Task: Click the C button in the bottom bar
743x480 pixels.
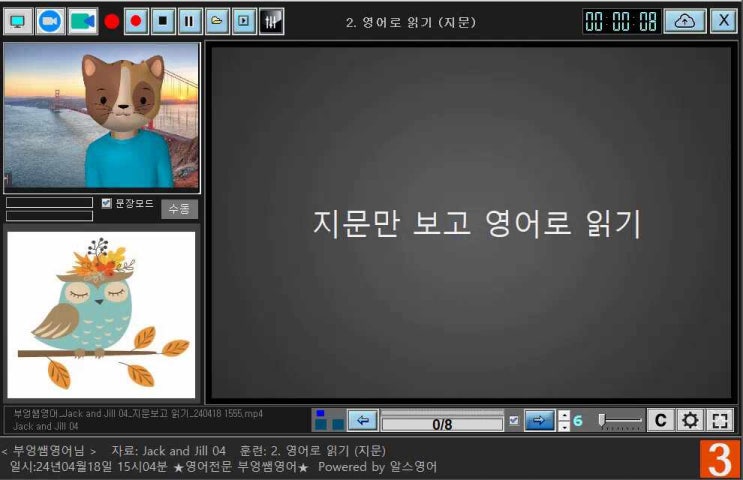Action: (x=660, y=420)
